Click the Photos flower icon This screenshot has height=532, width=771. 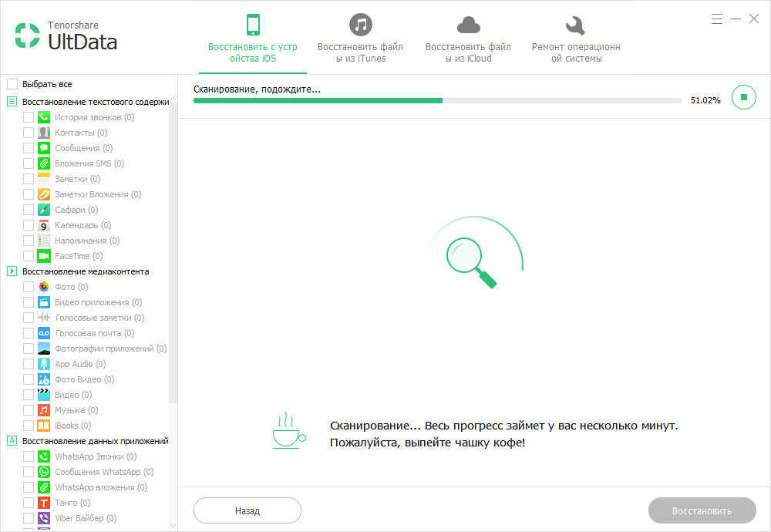(x=44, y=287)
